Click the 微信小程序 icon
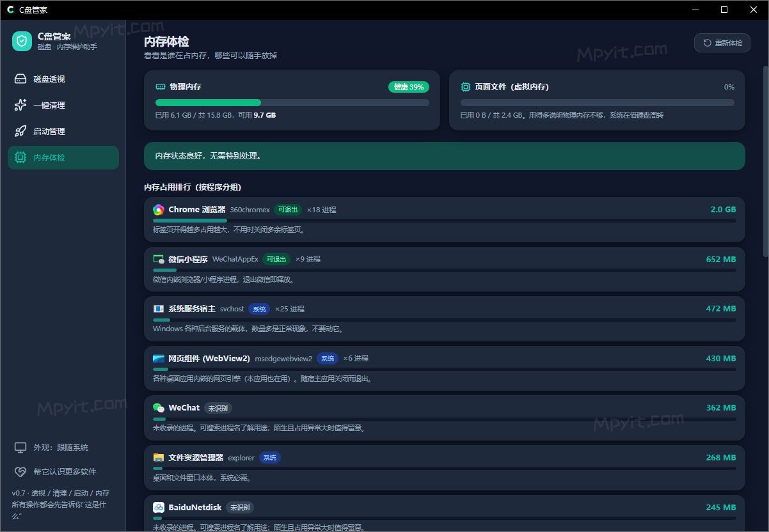 159,259
